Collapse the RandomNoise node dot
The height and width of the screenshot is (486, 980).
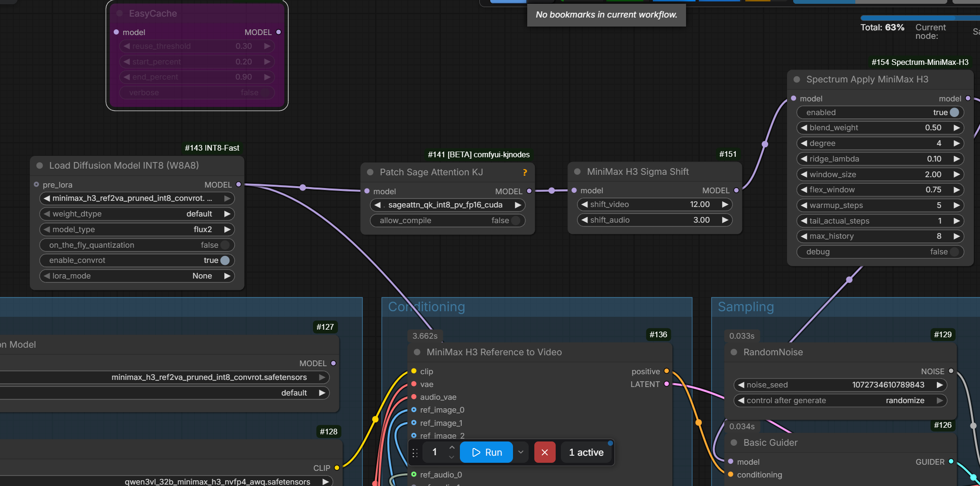pos(734,352)
